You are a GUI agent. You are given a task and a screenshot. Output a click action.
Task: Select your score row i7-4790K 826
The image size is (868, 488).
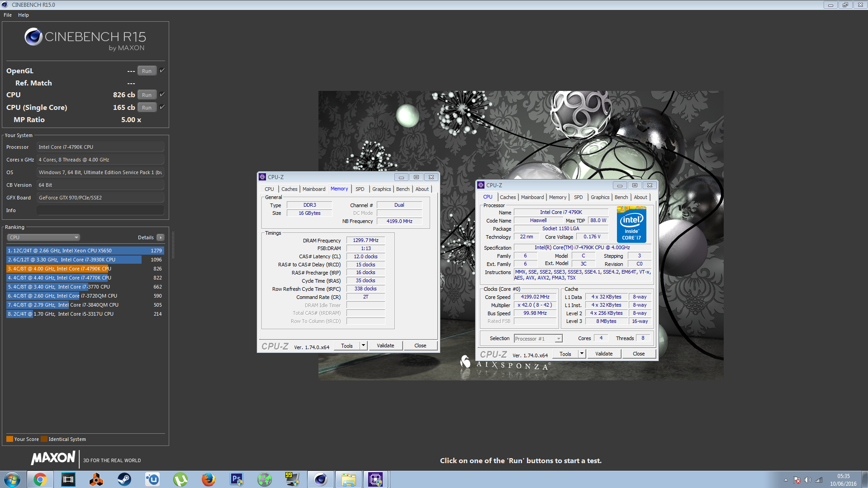pos(85,269)
